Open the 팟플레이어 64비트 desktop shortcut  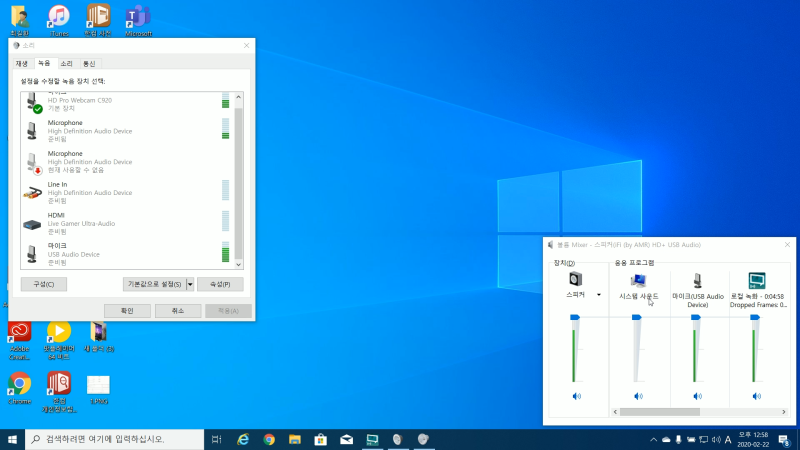pos(59,341)
